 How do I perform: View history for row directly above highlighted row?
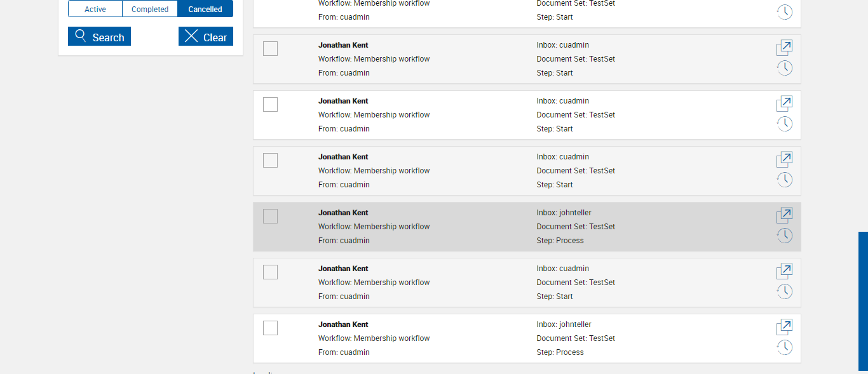pyautogui.click(x=785, y=180)
